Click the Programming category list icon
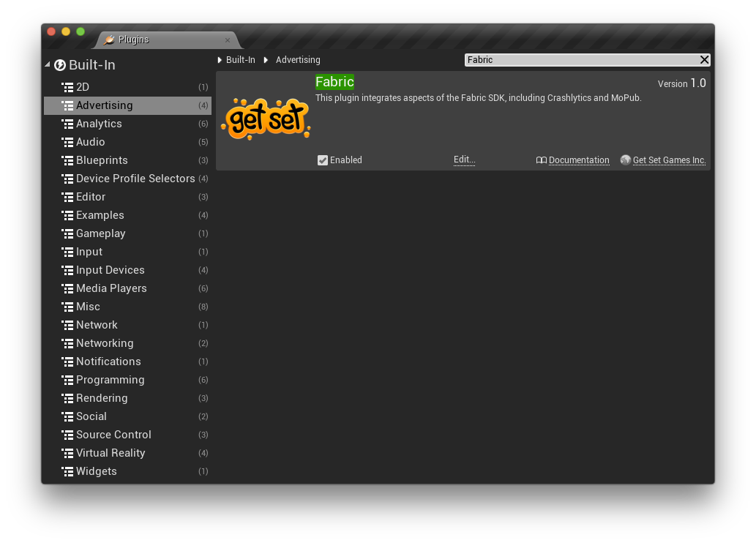The image size is (756, 543). (67, 381)
